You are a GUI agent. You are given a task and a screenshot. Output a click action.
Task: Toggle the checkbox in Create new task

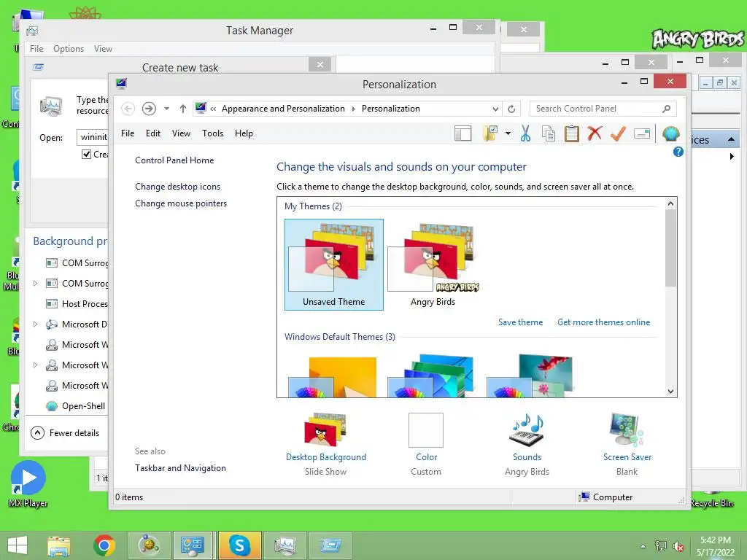point(86,155)
